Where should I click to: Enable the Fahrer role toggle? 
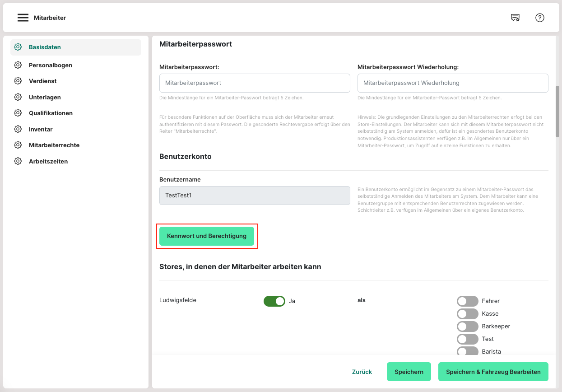coord(467,301)
